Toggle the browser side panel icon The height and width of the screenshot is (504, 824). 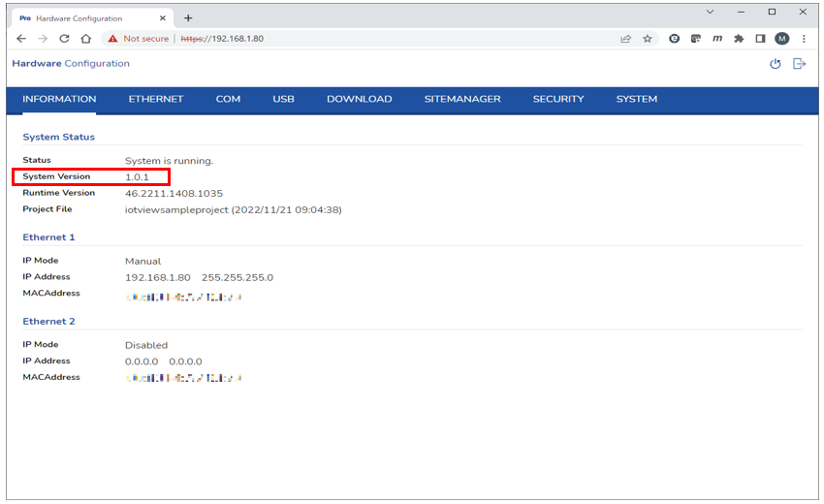(x=760, y=39)
